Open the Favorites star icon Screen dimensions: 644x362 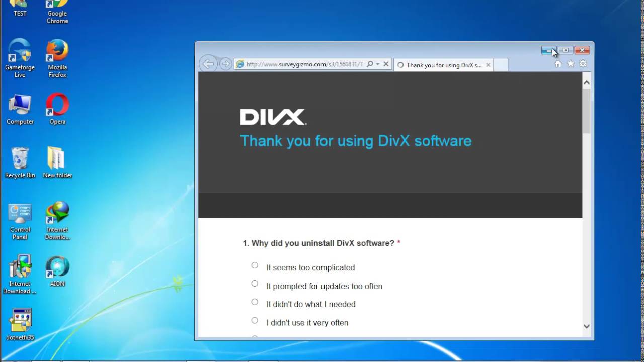coord(571,64)
